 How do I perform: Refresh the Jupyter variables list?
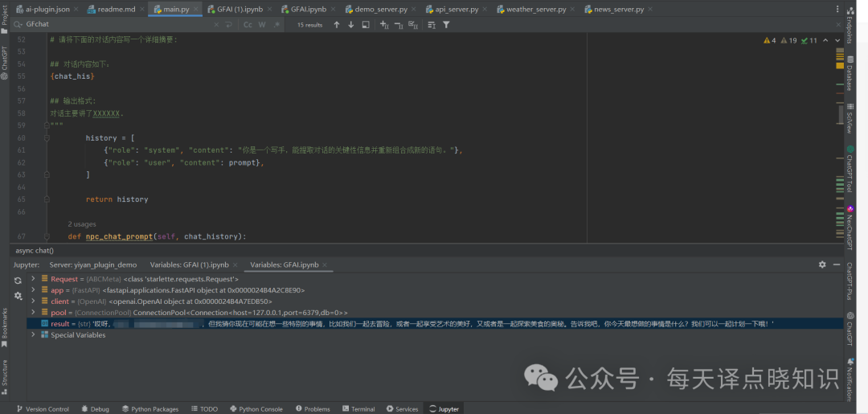pyautogui.click(x=18, y=281)
